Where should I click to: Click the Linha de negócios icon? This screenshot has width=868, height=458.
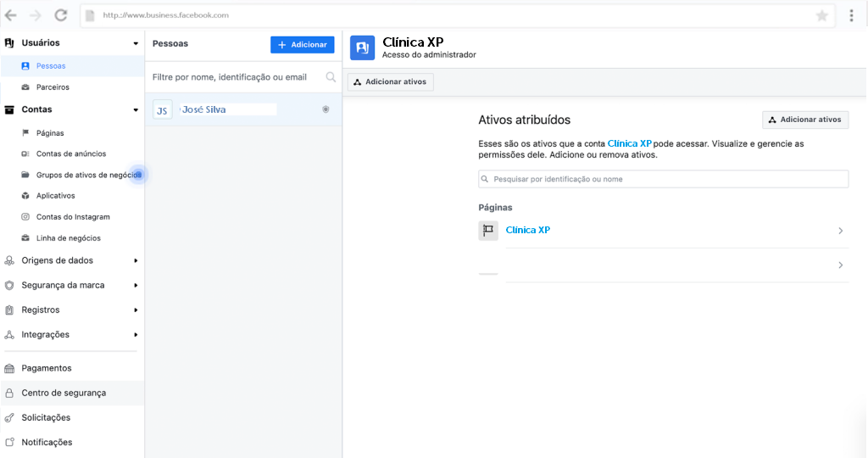tap(25, 238)
